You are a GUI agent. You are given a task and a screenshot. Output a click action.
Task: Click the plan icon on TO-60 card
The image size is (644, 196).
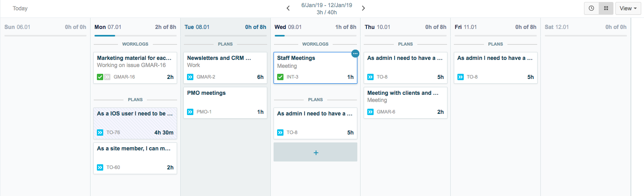(x=100, y=167)
